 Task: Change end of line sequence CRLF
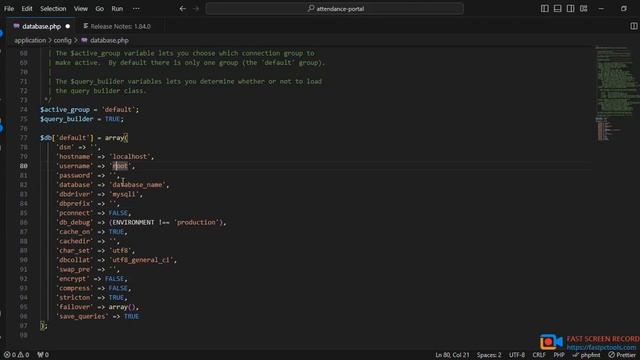[x=539, y=355]
